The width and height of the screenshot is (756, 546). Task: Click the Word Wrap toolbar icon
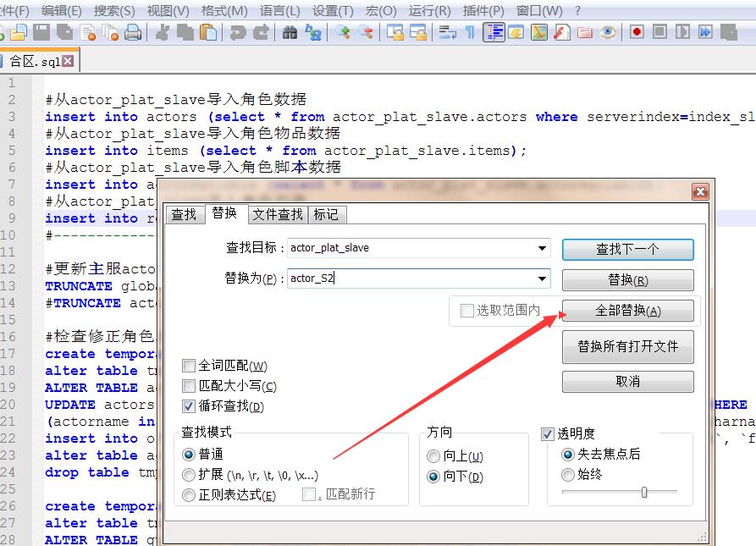pos(446,32)
